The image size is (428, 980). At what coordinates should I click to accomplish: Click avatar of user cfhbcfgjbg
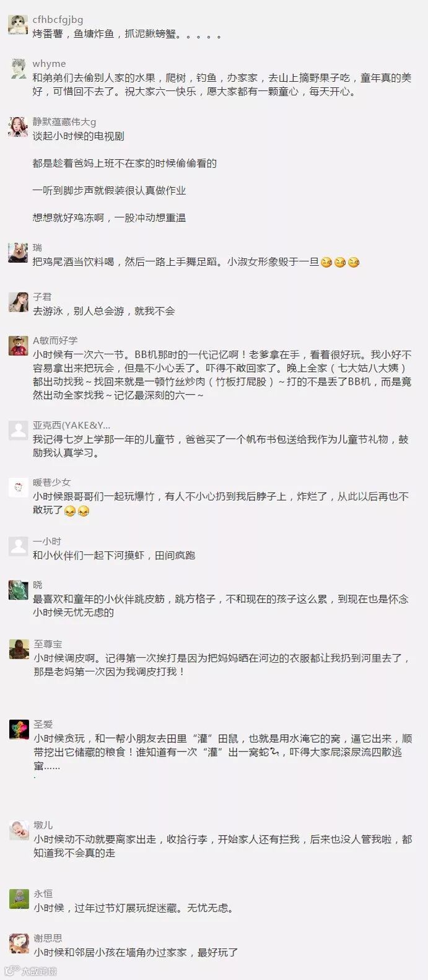click(18, 25)
